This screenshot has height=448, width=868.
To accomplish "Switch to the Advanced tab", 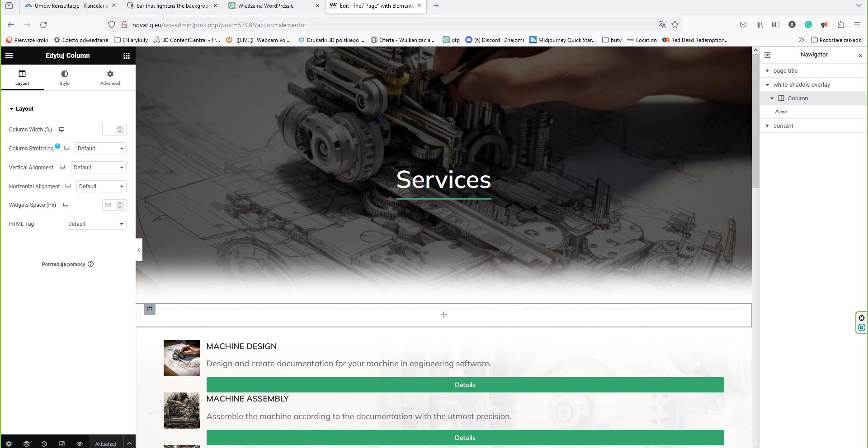I will 110,78.
